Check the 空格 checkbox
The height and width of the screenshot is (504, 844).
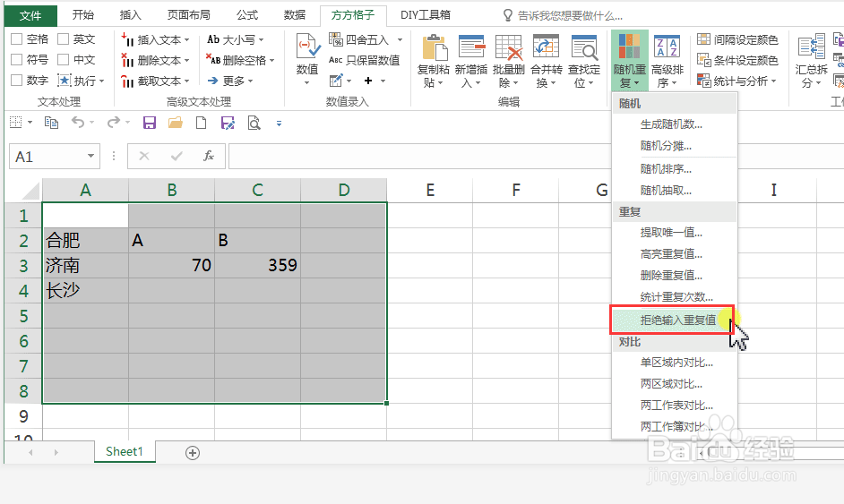17,39
